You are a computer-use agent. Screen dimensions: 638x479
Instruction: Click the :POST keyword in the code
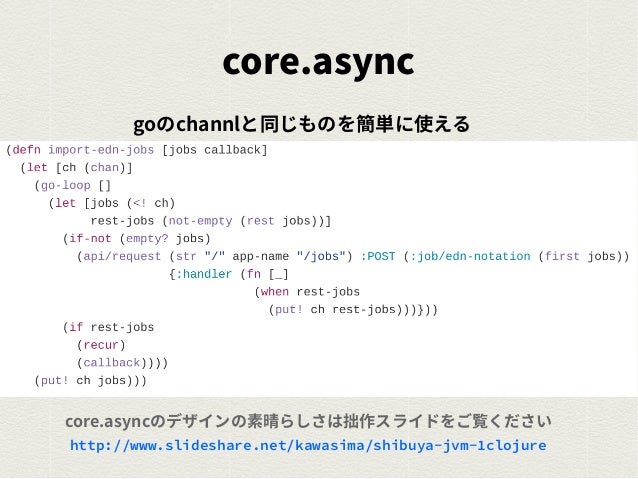[378, 256]
